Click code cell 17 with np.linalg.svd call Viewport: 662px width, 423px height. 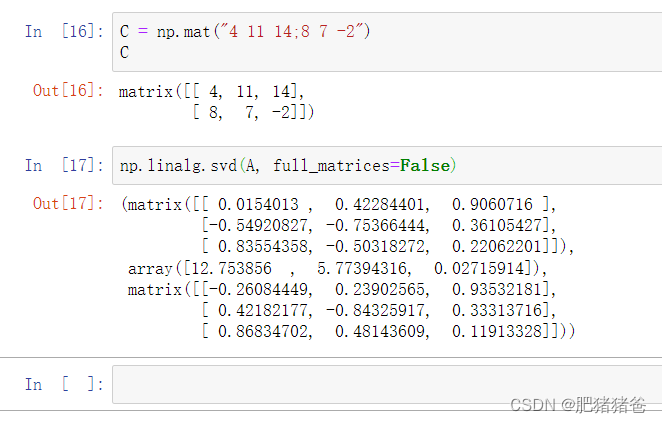tap(387, 165)
